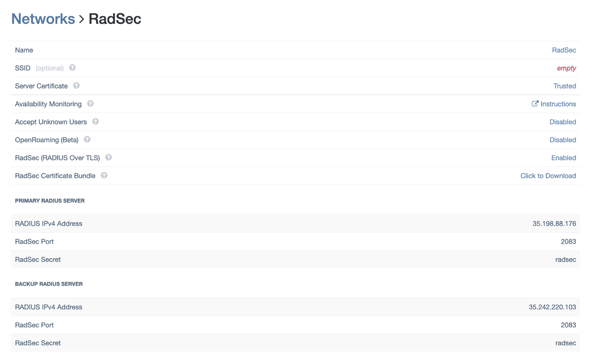Click to Download the certificate bundle
This screenshot has width=606, height=364.
click(x=548, y=176)
